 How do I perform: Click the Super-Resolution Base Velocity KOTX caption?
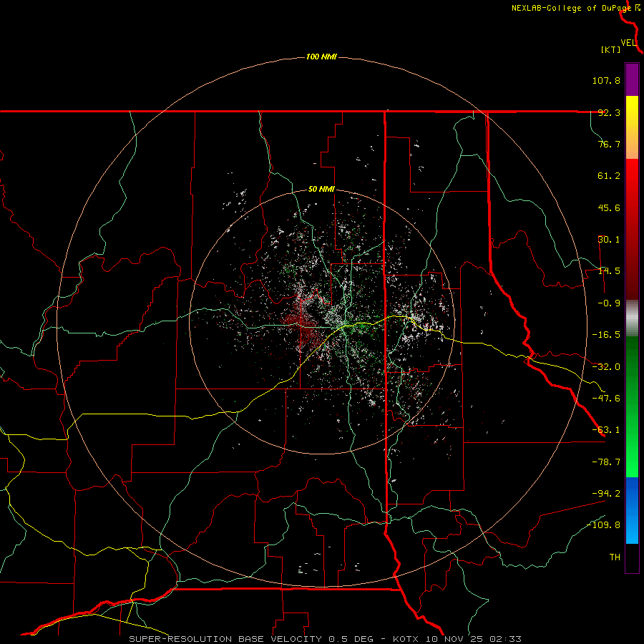point(326,639)
